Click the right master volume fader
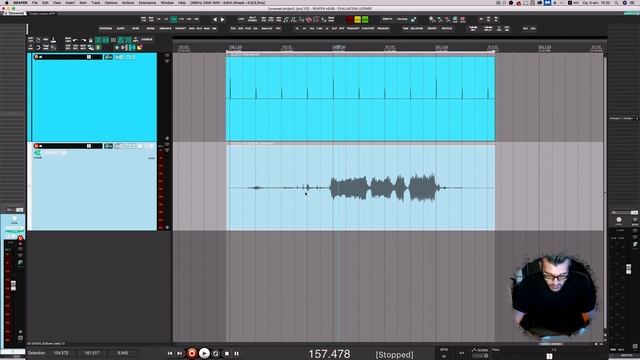Image resolution: width=640 pixels, height=360 pixels. (629, 269)
